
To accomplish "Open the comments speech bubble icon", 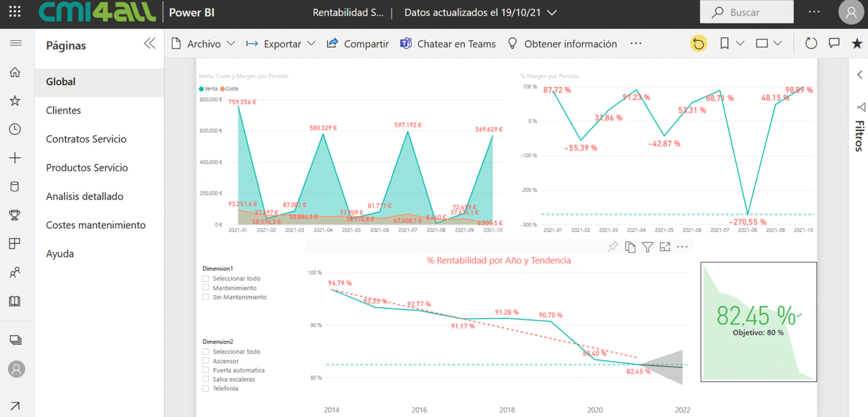I will [x=834, y=44].
